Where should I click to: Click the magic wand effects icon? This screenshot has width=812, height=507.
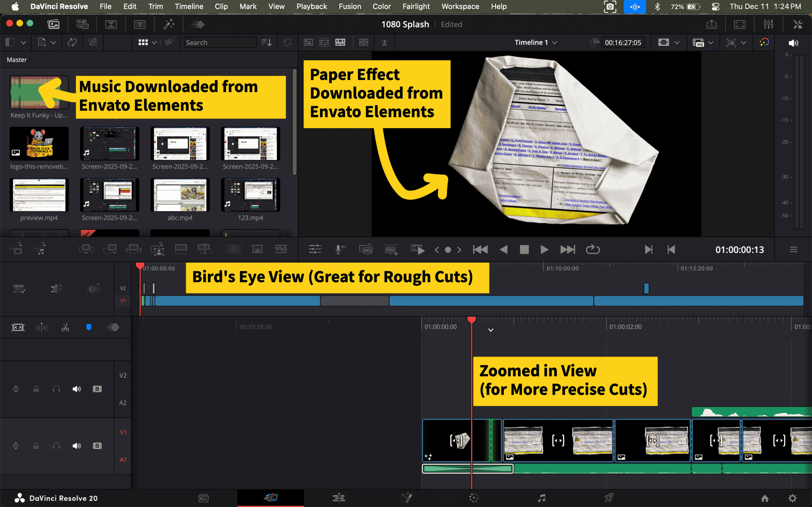pyautogui.click(x=169, y=24)
